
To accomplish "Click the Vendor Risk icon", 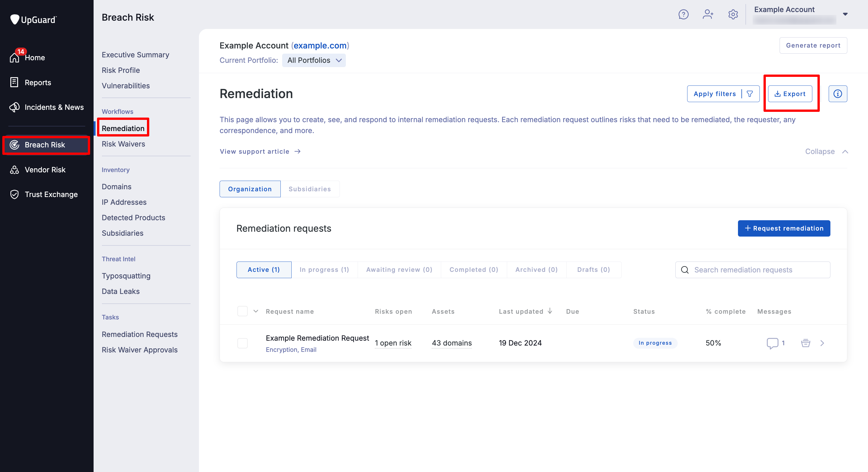I will click(14, 170).
